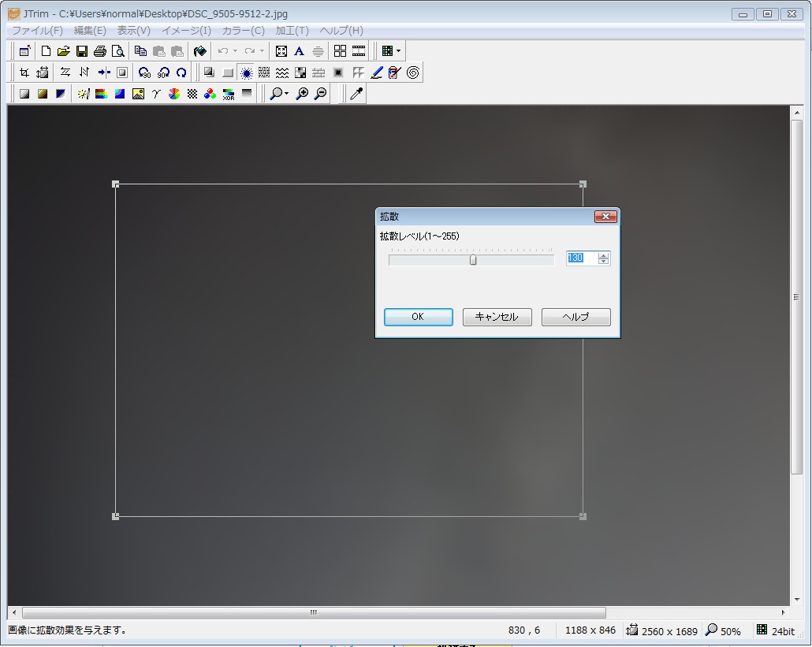Click the Copy icon
Image resolution: width=812 pixels, height=647 pixels.
(x=140, y=51)
